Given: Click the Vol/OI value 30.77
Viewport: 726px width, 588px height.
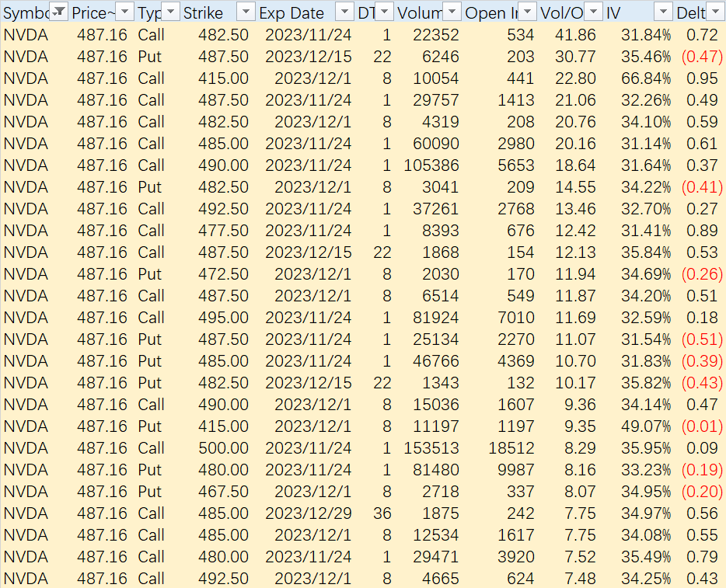Looking at the screenshot, I should (575, 57).
